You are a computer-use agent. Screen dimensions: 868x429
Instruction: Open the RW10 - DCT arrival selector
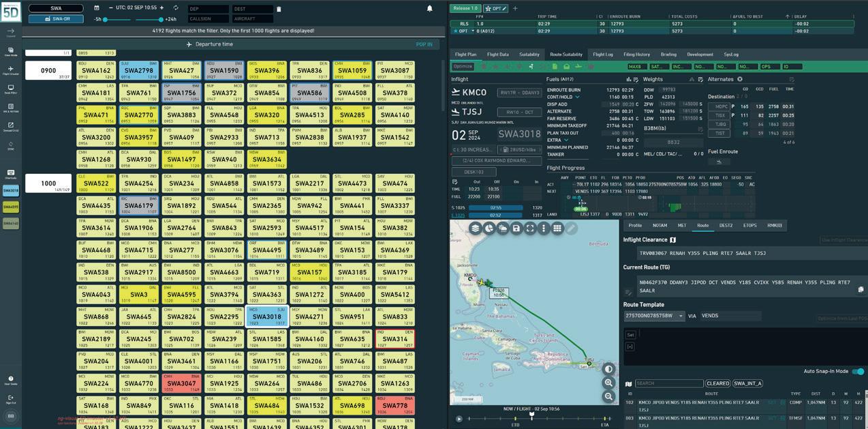pyautogui.click(x=520, y=112)
